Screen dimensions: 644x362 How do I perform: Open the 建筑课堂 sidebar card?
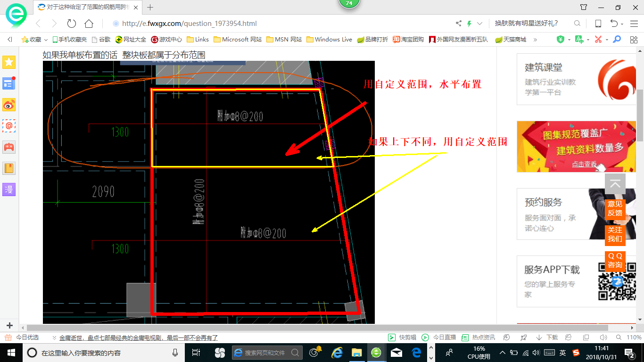(x=576, y=79)
